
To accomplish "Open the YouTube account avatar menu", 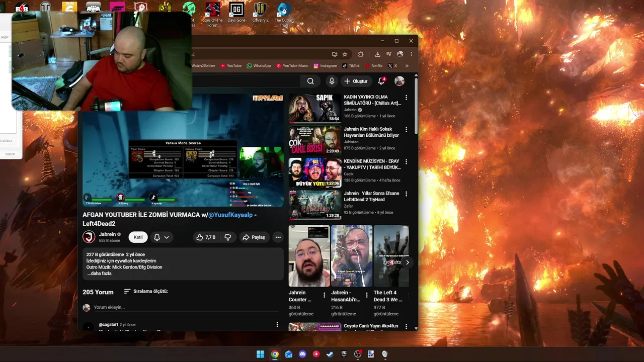I will click(x=399, y=81).
